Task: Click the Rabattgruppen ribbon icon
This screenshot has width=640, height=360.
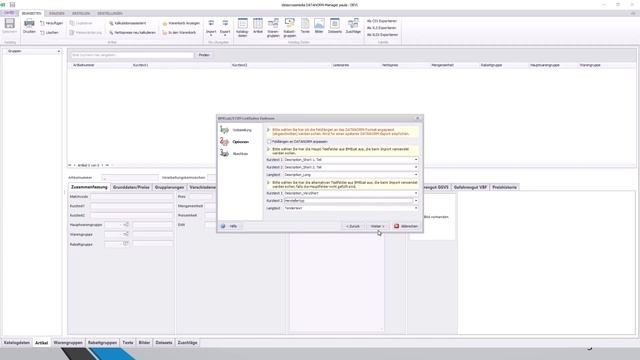Action: (x=289, y=28)
